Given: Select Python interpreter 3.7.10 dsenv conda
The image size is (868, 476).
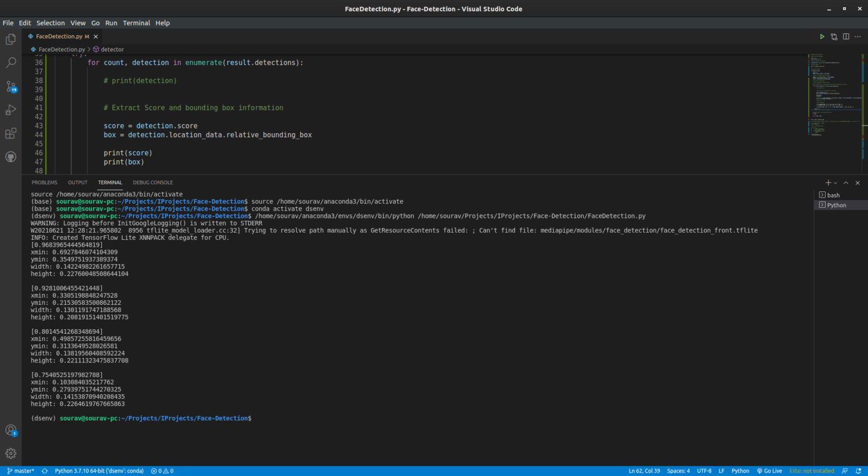Looking at the screenshot, I should coord(99,471).
